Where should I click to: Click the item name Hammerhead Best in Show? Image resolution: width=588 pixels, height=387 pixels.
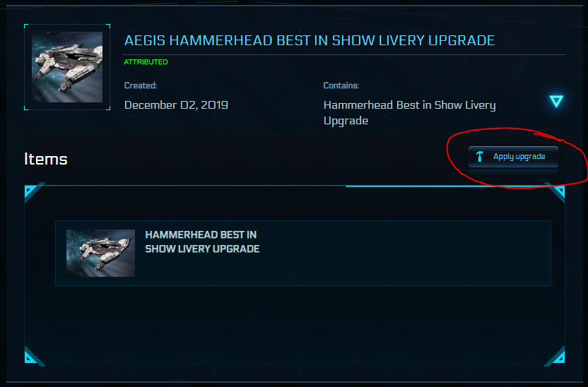click(202, 242)
